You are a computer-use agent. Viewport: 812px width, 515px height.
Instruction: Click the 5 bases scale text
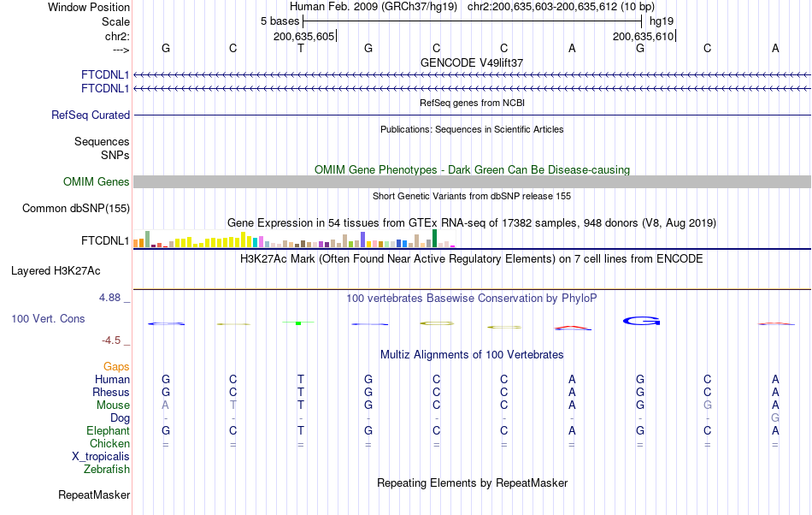(x=279, y=21)
